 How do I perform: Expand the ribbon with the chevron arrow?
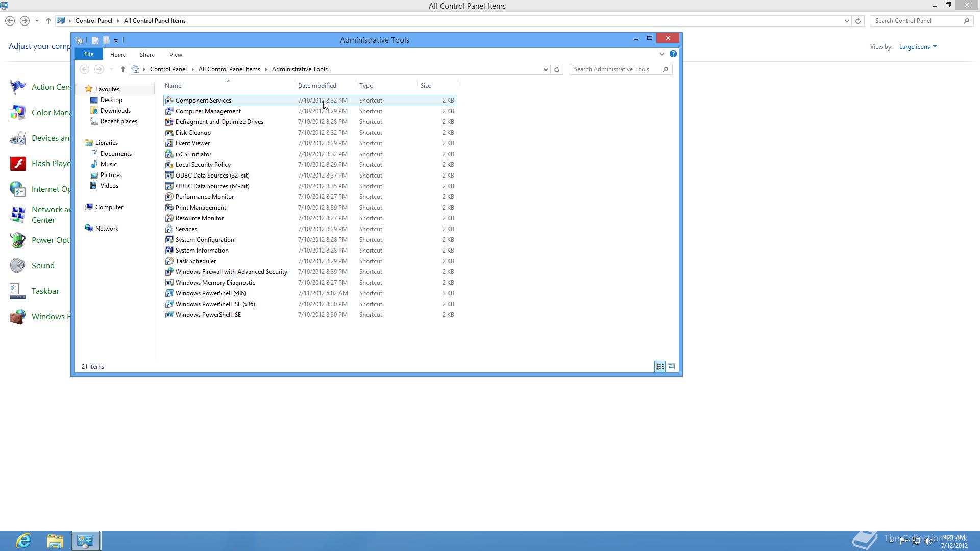[x=661, y=54]
